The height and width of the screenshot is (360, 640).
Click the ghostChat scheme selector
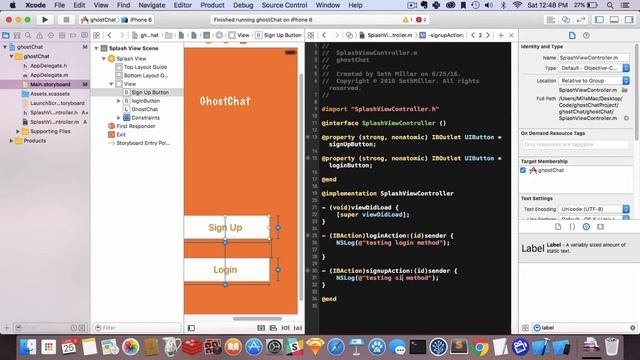(x=98, y=20)
